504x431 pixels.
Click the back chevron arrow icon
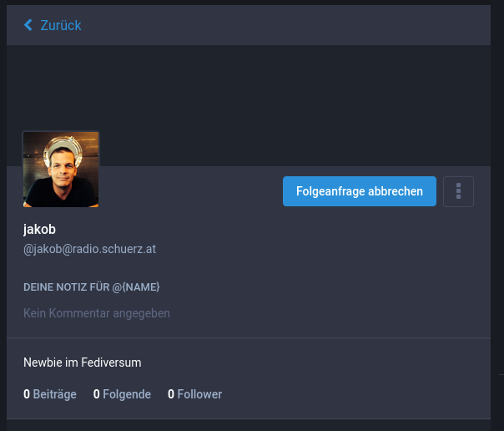click(28, 25)
